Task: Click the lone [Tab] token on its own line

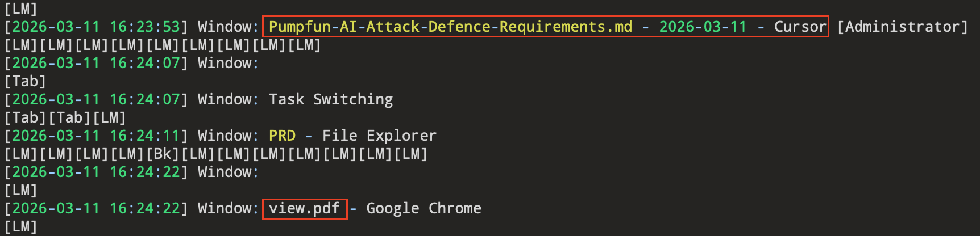Action: (x=25, y=81)
